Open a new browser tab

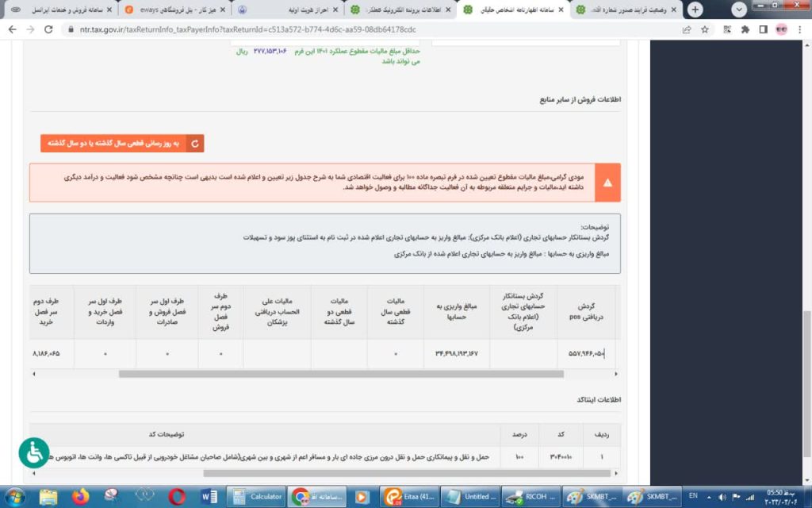click(x=695, y=10)
